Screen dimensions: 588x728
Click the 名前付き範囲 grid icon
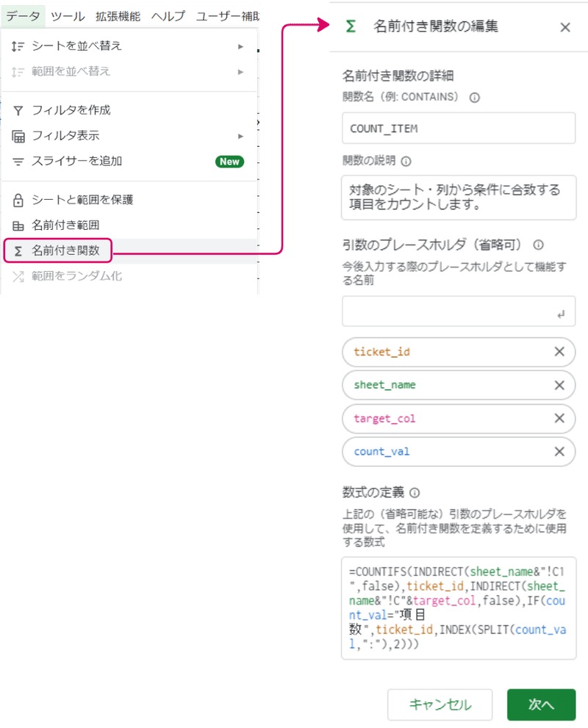tap(19, 225)
